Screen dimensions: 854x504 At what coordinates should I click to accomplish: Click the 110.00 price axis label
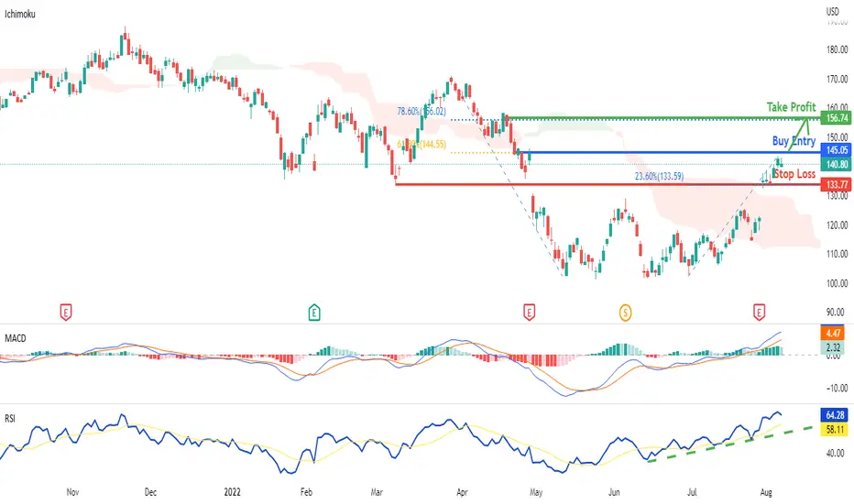838,254
